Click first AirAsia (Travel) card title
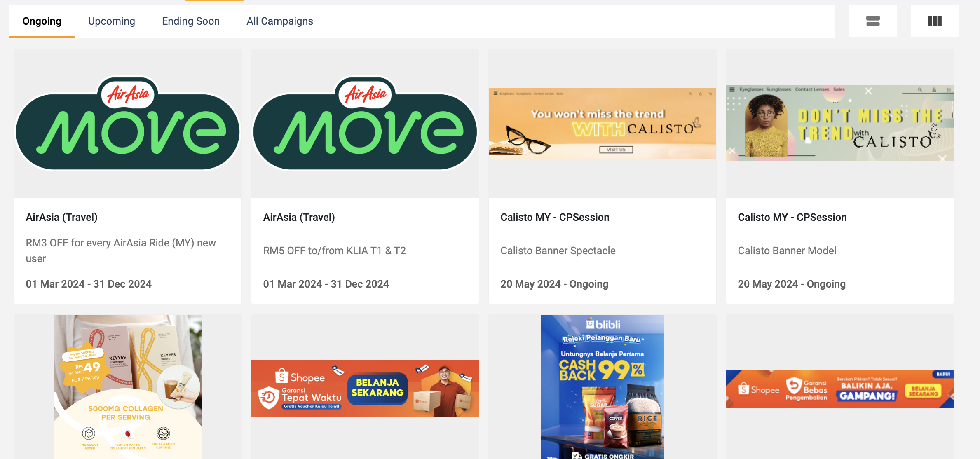The image size is (980, 459). click(62, 217)
